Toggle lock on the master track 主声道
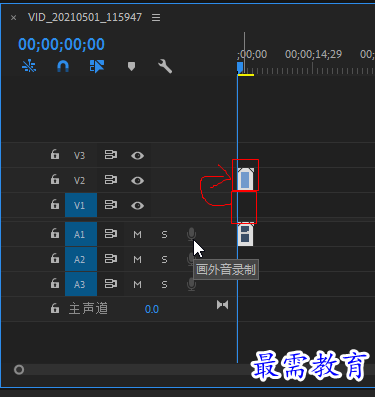Screen dimensions: 375x397 (x=55, y=308)
